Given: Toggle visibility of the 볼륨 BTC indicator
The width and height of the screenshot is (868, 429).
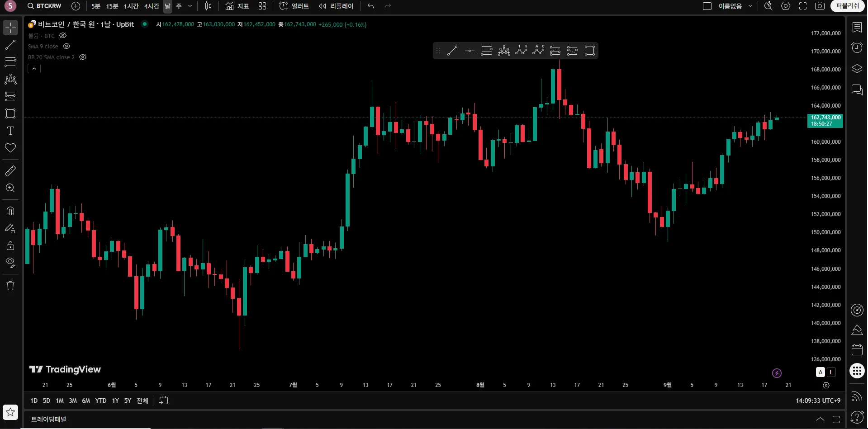Looking at the screenshot, I should (63, 35).
